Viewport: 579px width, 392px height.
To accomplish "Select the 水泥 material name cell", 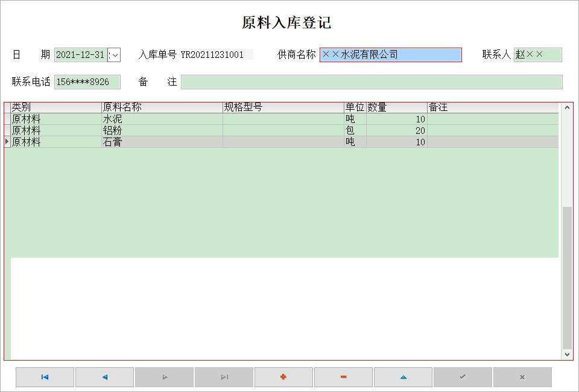I will point(162,119).
